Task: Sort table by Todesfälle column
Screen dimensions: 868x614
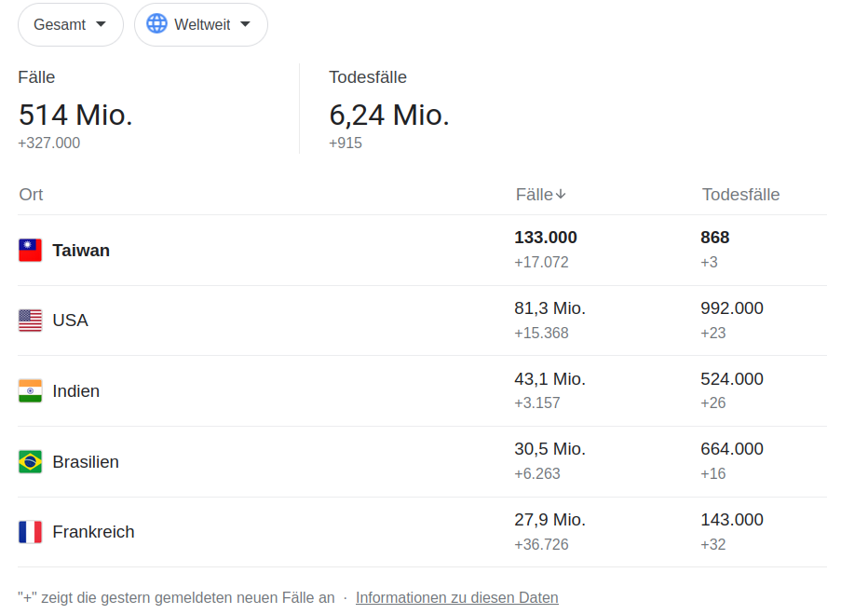Action: [x=740, y=195]
